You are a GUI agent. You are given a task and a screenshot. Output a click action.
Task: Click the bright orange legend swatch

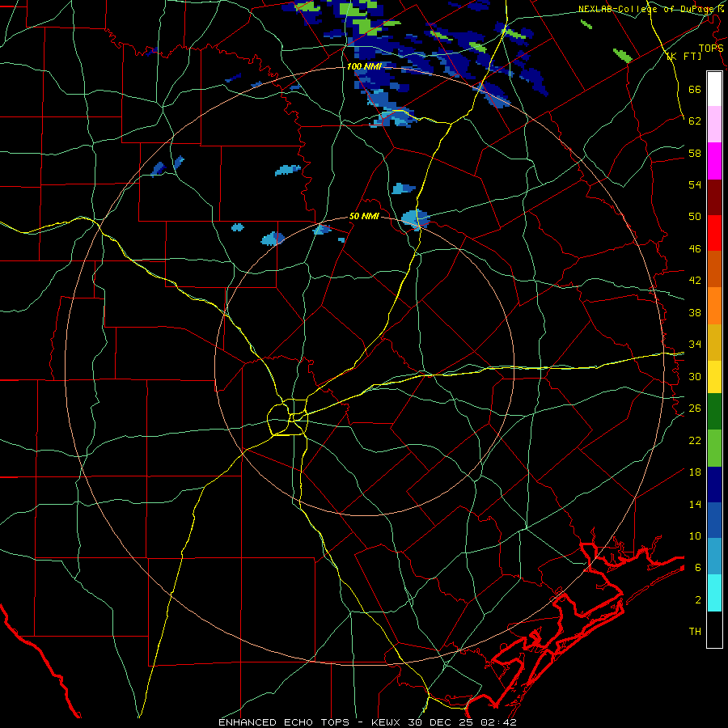[x=714, y=305]
